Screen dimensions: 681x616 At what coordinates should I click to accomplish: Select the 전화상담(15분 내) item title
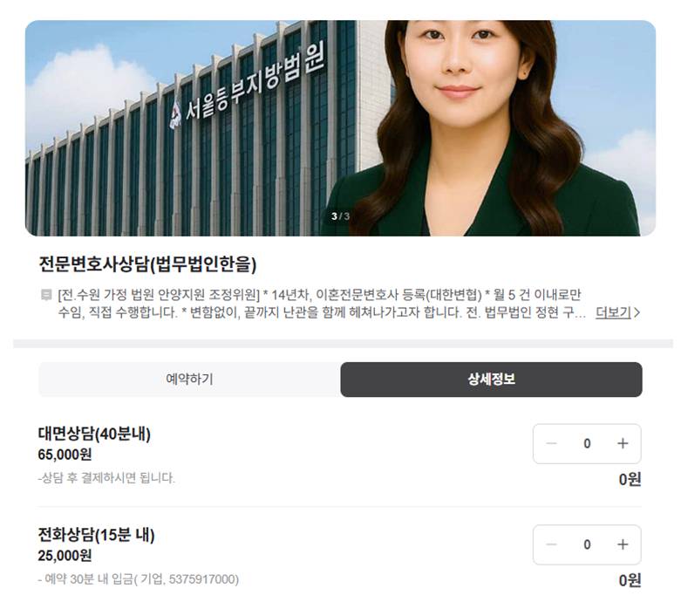click(96, 535)
